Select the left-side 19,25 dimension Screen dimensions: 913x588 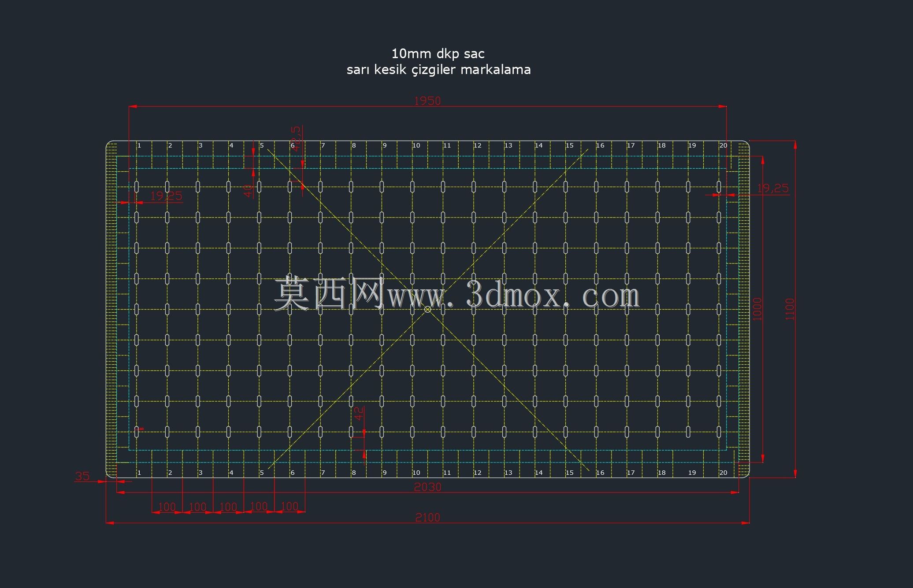[x=166, y=196]
